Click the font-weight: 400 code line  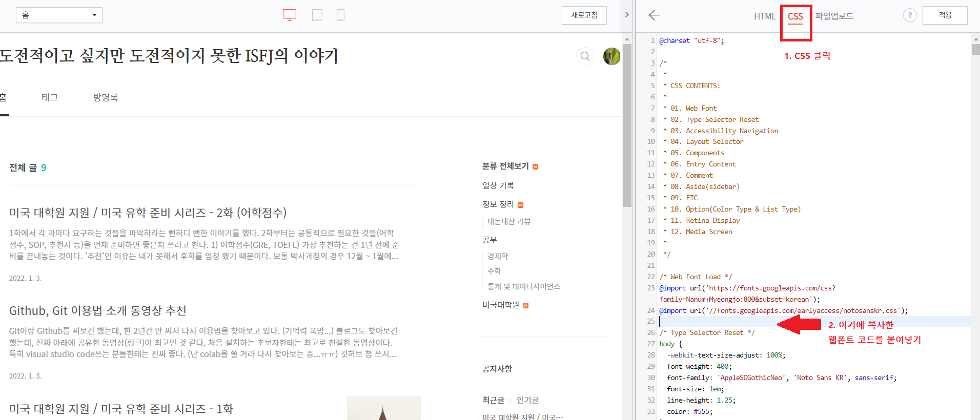[699, 367]
